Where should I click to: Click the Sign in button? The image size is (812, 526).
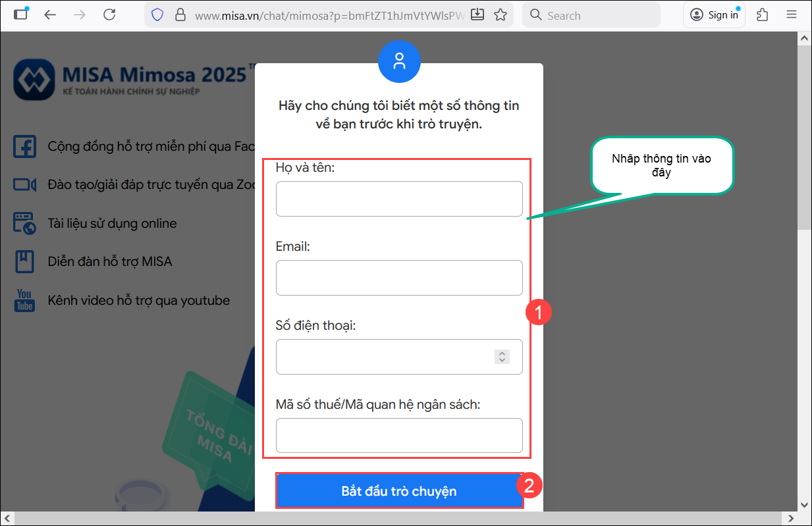tap(715, 14)
